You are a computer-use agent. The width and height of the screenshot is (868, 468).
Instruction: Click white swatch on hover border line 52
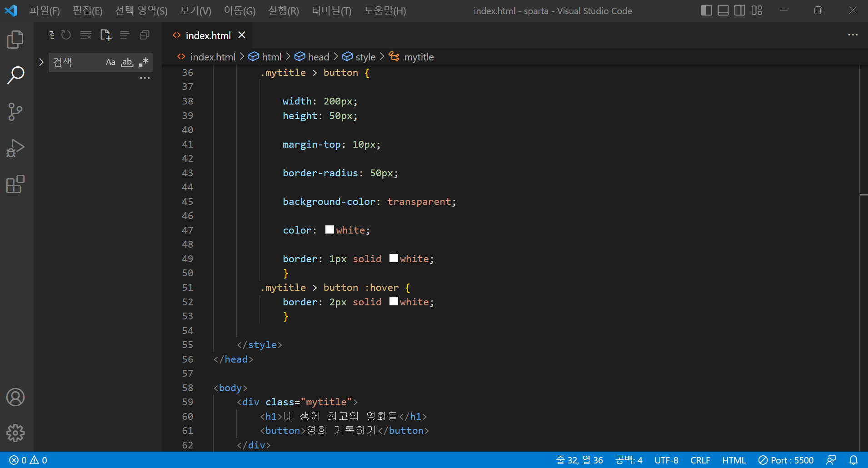click(x=394, y=301)
